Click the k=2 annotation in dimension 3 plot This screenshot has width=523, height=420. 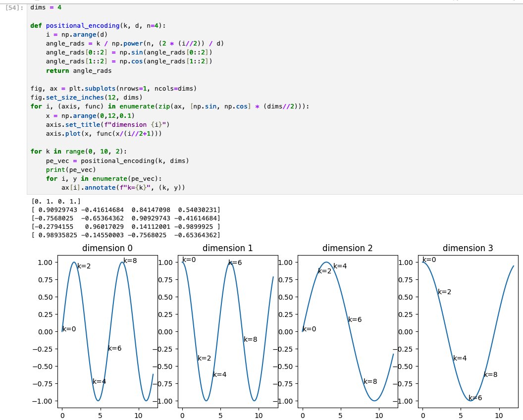[x=444, y=292]
